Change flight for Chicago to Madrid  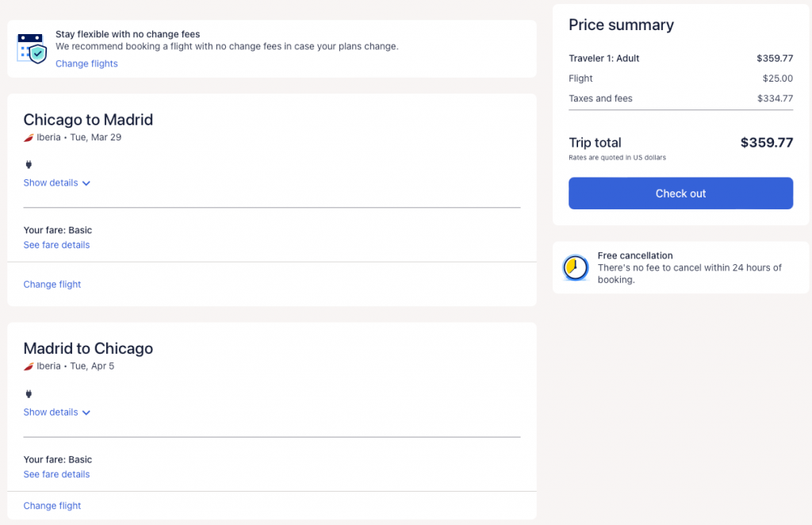point(52,285)
